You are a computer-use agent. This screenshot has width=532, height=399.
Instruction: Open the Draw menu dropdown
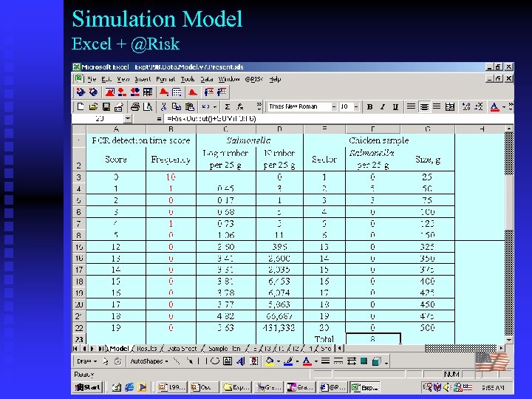click(87, 361)
